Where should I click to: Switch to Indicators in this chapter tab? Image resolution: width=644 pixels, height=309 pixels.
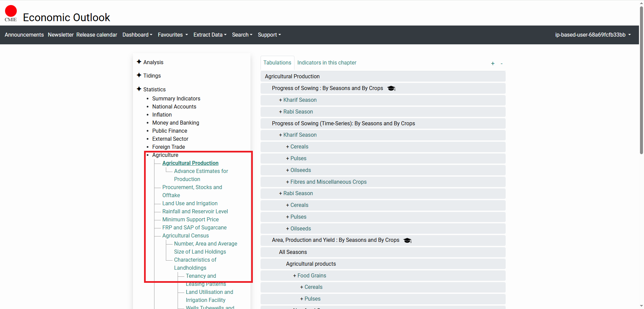[x=327, y=63]
